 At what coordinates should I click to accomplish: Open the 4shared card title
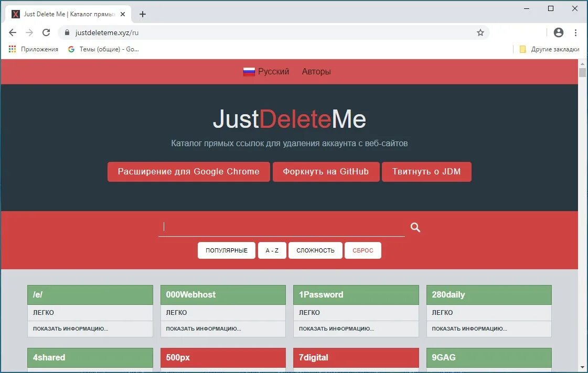point(90,358)
